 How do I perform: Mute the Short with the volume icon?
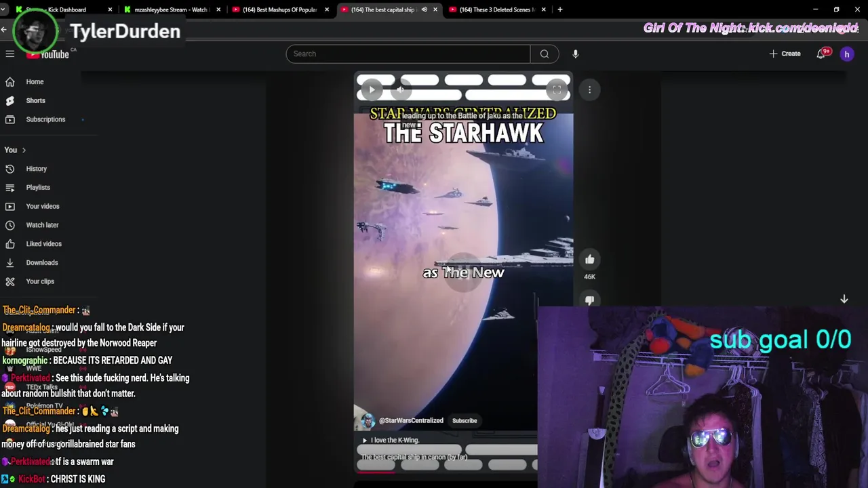pyautogui.click(x=401, y=89)
